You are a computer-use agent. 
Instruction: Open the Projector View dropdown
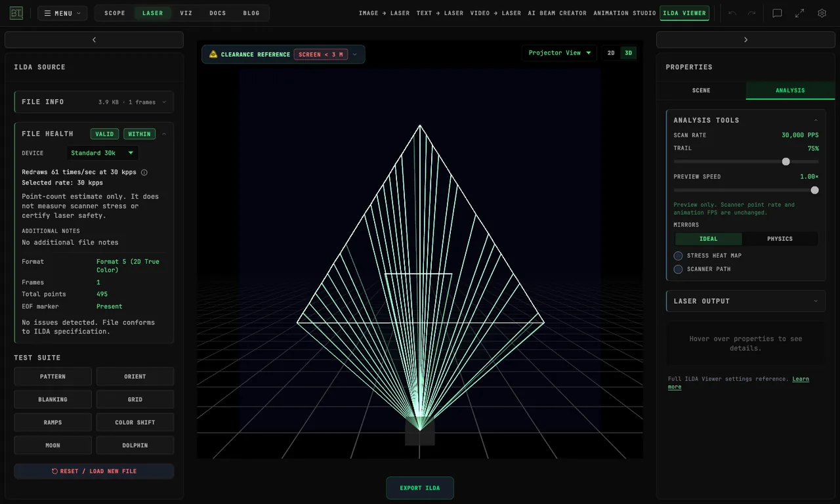click(x=560, y=53)
